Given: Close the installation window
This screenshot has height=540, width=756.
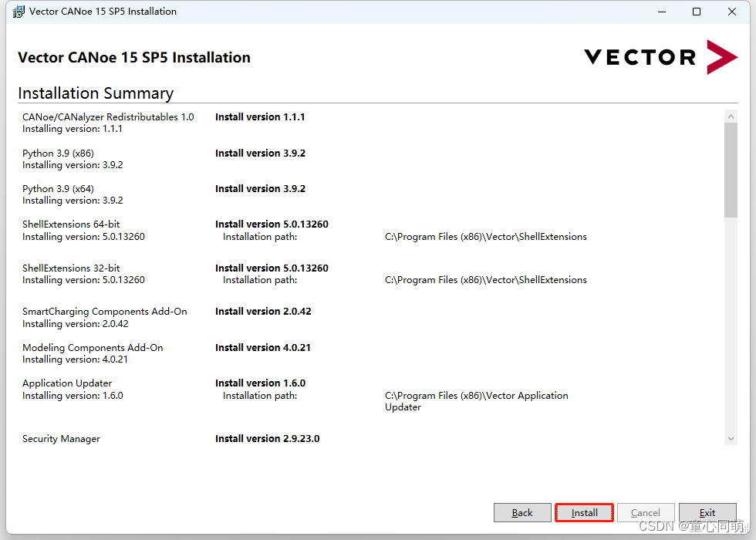Looking at the screenshot, I should point(732,12).
